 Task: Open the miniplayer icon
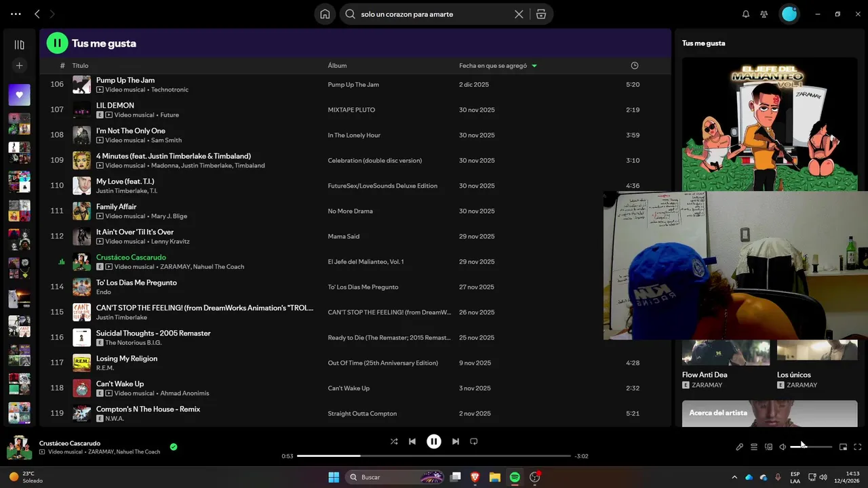[844, 447]
